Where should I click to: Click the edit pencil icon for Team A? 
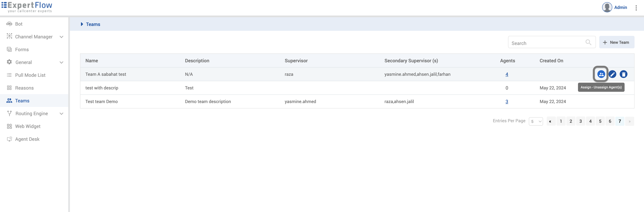(612, 74)
